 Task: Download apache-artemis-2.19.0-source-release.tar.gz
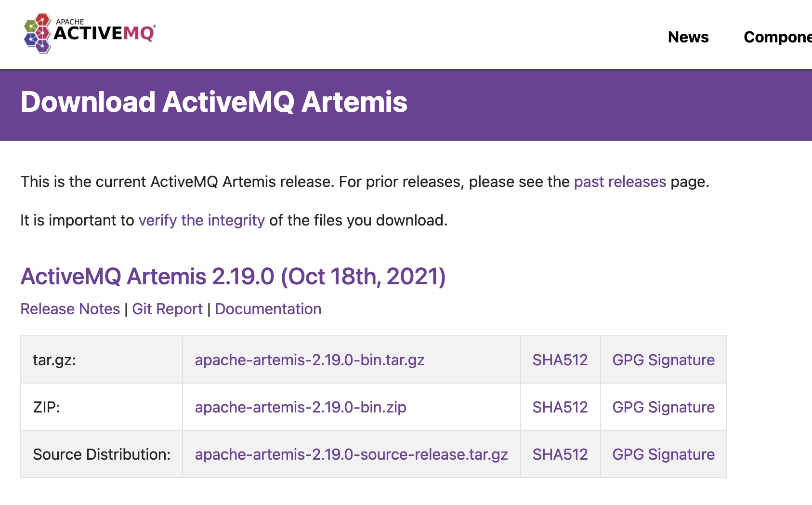[352, 454]
